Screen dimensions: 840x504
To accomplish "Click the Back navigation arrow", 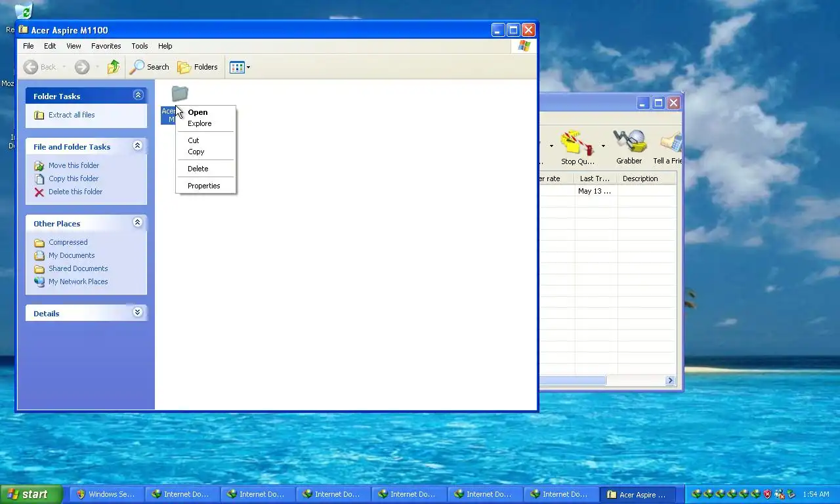I will click(x=31, y=67).
